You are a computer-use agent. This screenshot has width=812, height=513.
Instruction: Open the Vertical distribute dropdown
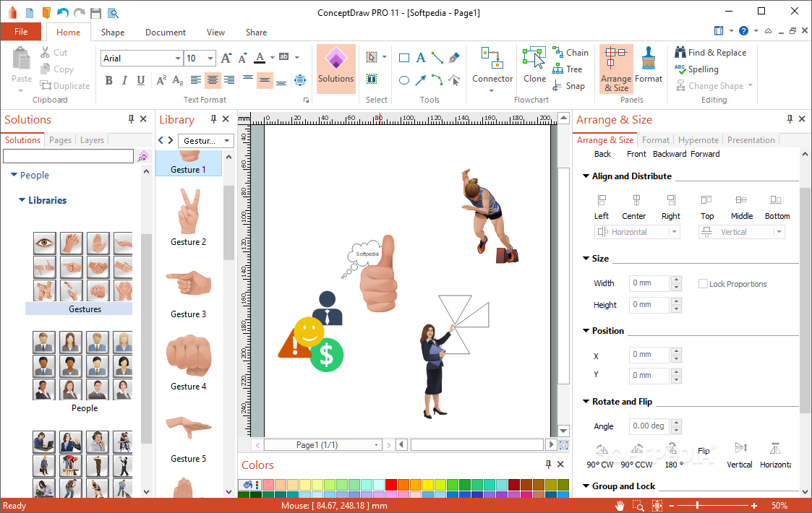779,232
